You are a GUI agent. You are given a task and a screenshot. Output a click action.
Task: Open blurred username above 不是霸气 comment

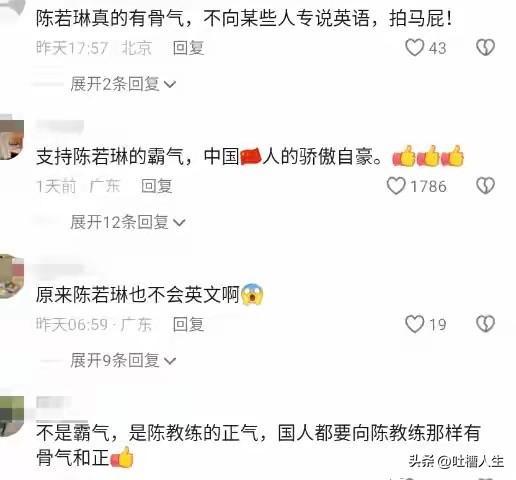click(x=53, y=402)
